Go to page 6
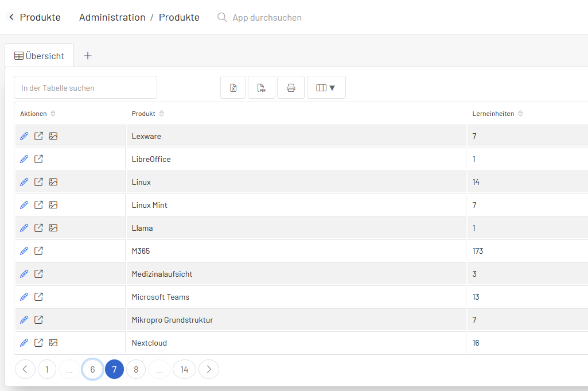 (x=92, y=369)
